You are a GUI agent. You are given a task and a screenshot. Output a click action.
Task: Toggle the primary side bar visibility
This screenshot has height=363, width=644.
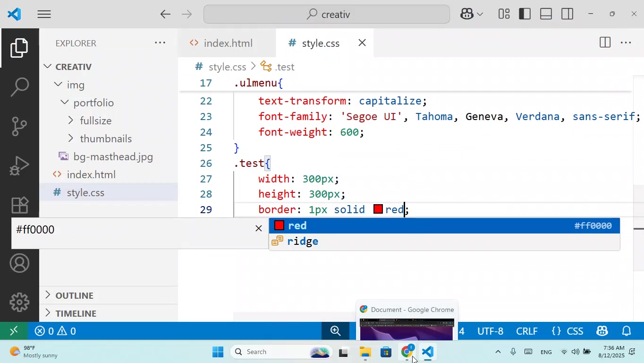[525, 14]
